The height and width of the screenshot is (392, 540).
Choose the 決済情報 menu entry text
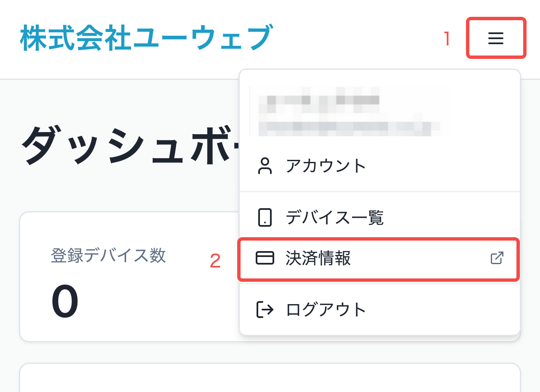pyautogui.click(x=318, y=258)
